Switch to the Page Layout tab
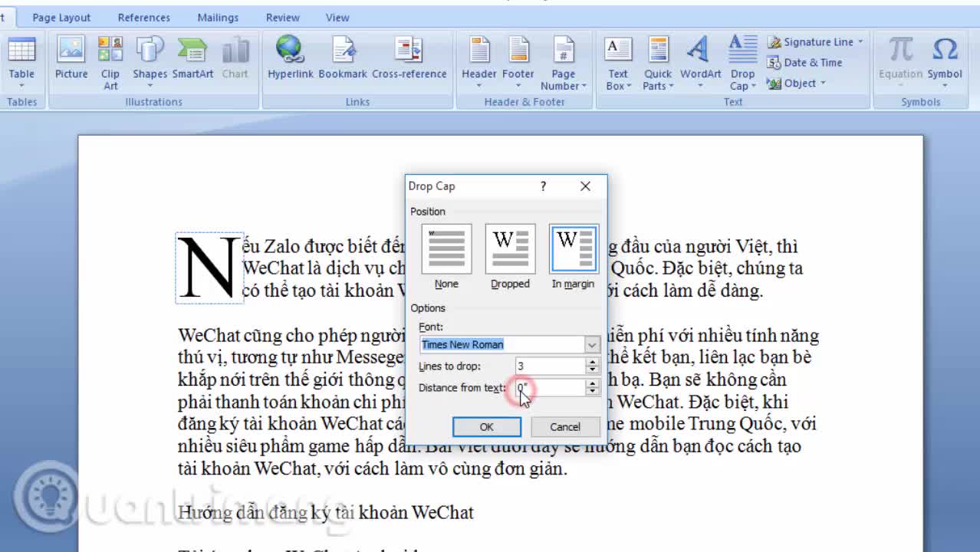Viewport: 980px width, 552px height. pos(61,18)
